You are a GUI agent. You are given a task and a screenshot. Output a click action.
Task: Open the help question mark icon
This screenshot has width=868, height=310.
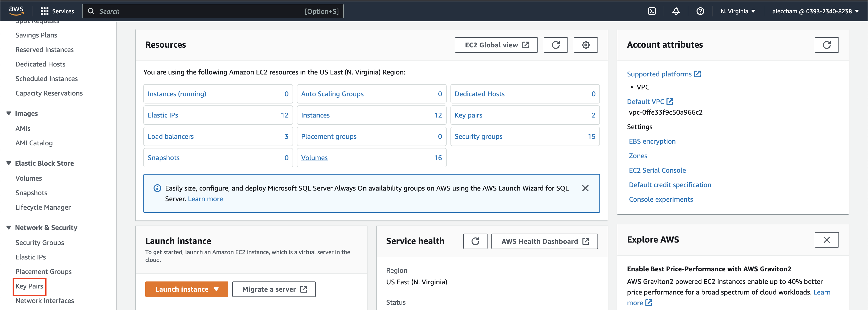(x=700, y=11)
